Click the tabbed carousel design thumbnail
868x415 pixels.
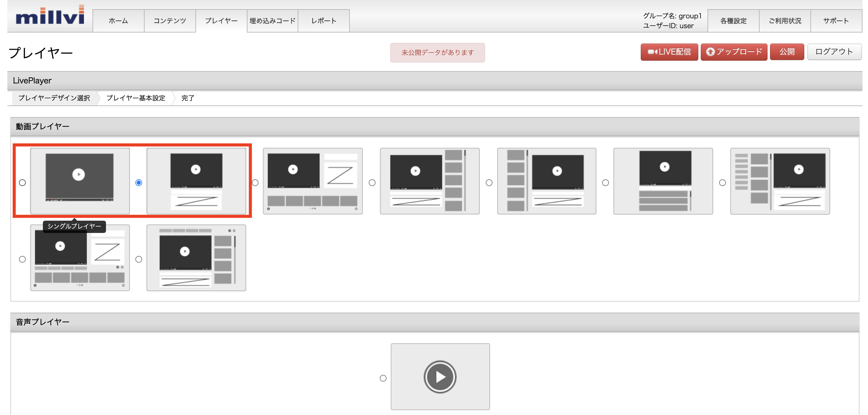(x=80, y=258)
